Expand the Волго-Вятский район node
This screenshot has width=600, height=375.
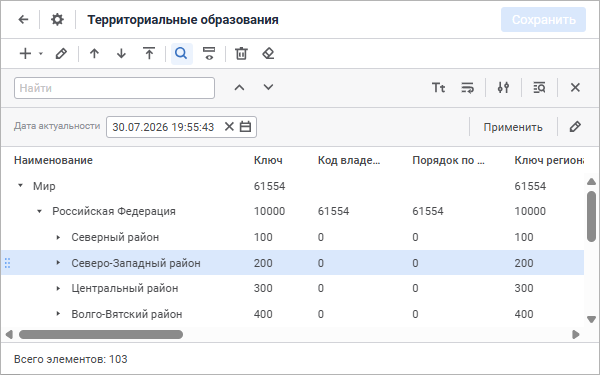coord(58,314)
